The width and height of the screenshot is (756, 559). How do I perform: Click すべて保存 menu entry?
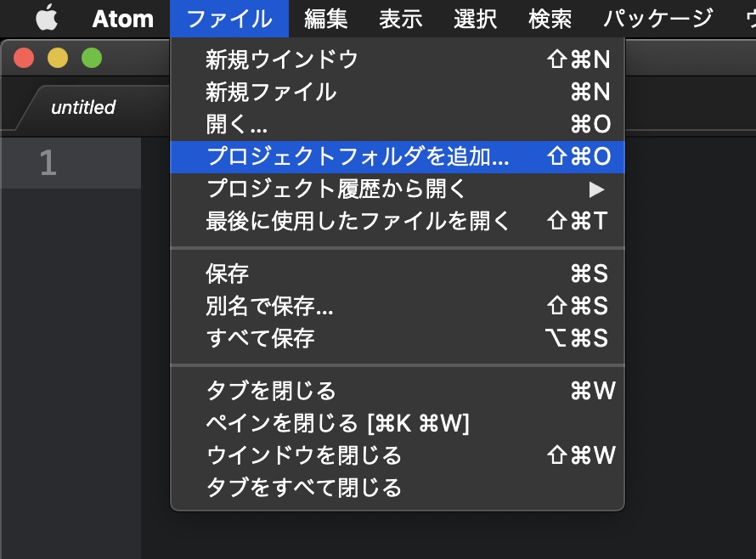(260, 338)
